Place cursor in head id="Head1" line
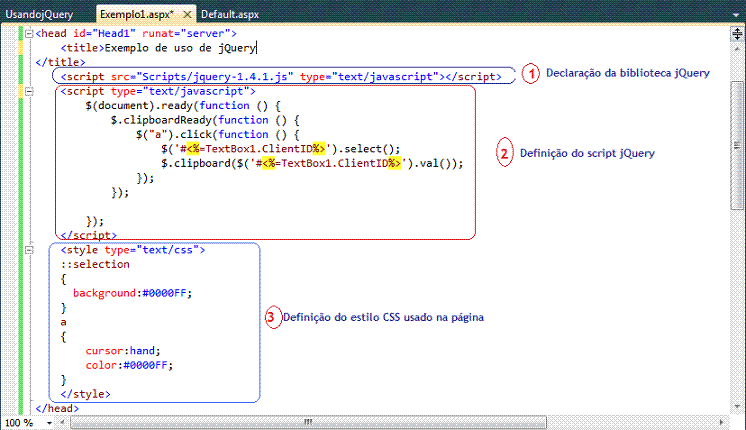 pyautogui.click(x=136, y=33)
